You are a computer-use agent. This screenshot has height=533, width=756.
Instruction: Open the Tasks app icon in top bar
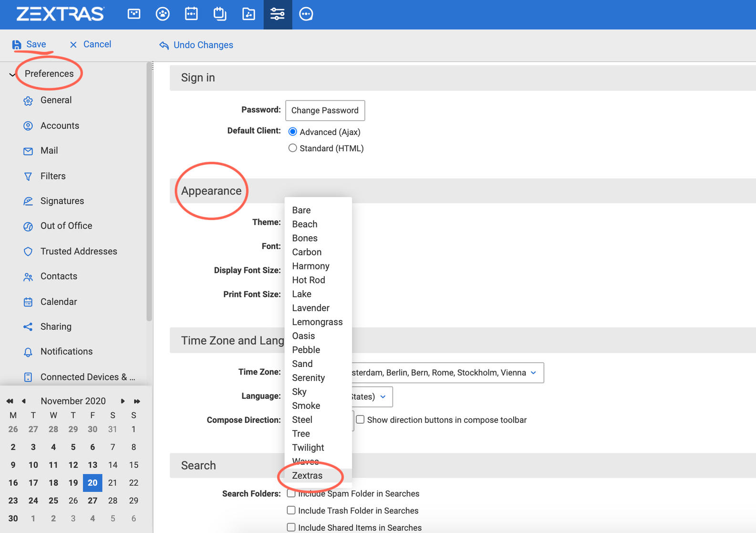click(220, 14)
